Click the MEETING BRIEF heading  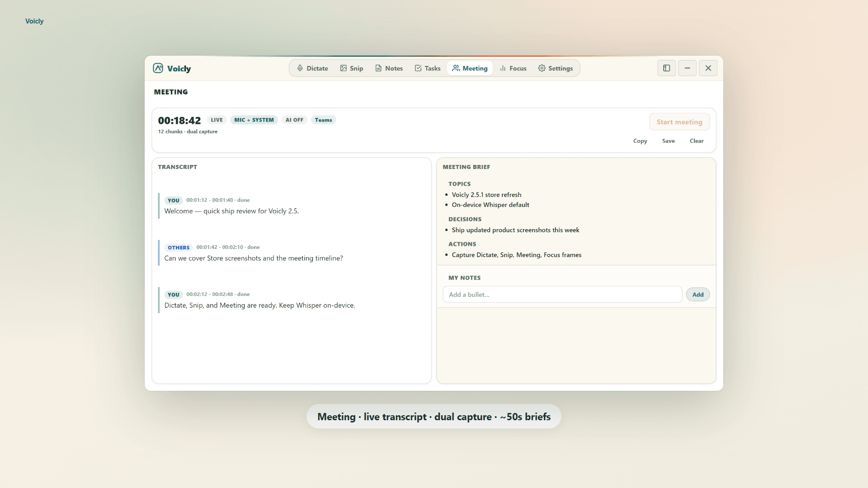[467, 167]
